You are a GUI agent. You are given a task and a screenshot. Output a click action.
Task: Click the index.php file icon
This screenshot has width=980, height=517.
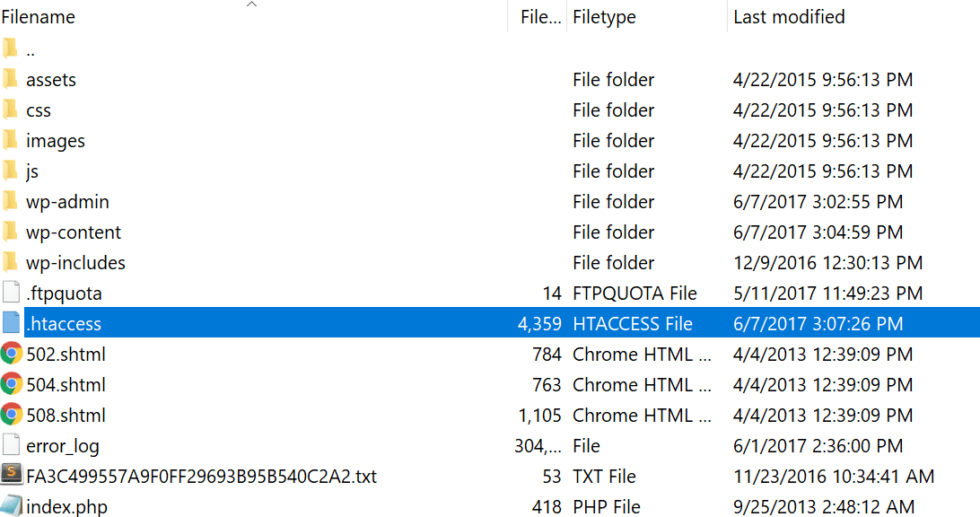[13, 506]
